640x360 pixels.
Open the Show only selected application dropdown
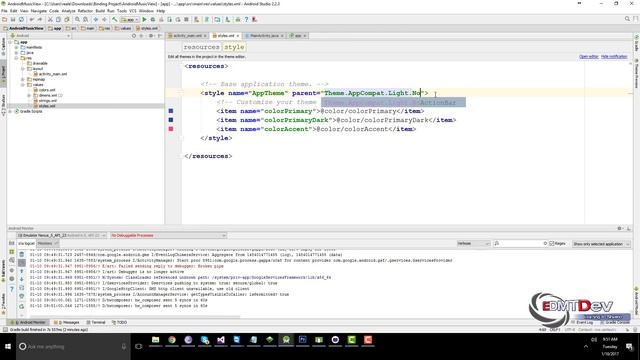tap(601, 244)
